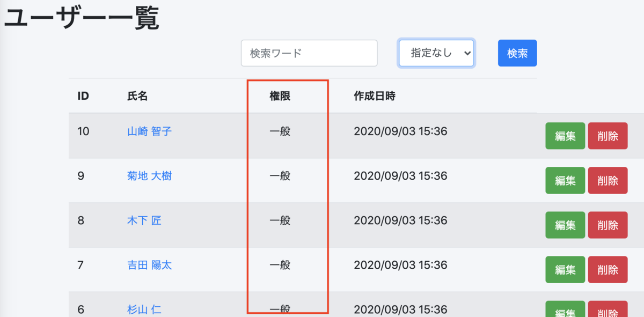Delete the user 菊地 大樹
The image size is (644, 317).
tap(607, 180)
